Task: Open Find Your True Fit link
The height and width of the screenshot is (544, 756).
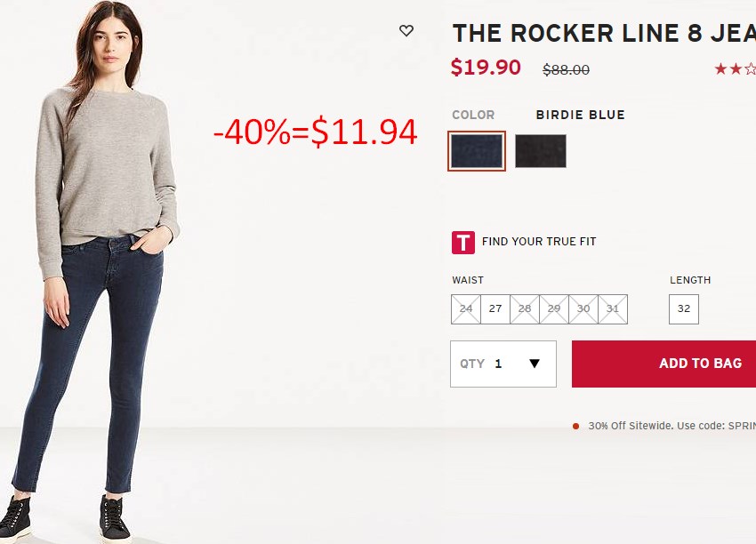Action: pyautogui.click(x=539, y=242)
